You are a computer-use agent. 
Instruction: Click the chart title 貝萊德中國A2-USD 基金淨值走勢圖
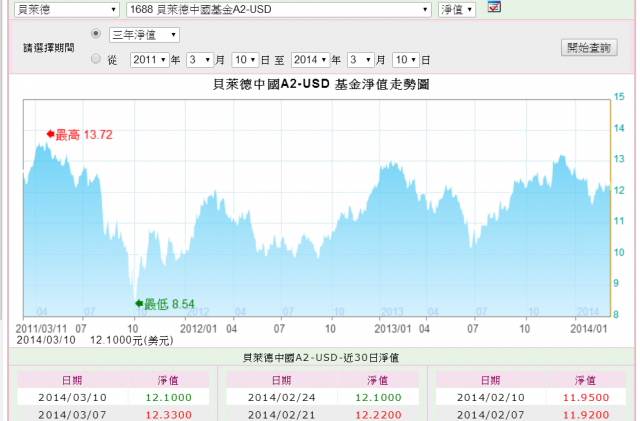[x=321, y=85]
